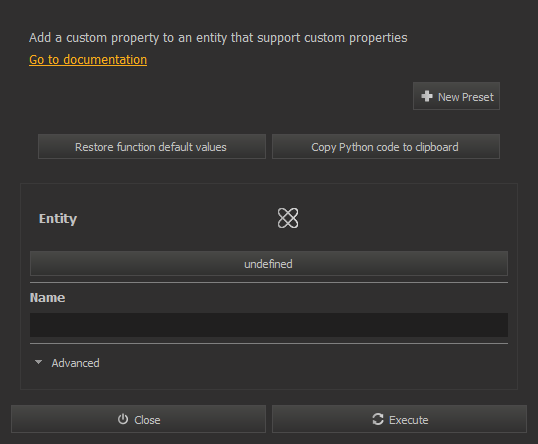538x444 pixels.
Task: Click the refresh arrows icon on Execute
Action: click(x=378, y=419)
